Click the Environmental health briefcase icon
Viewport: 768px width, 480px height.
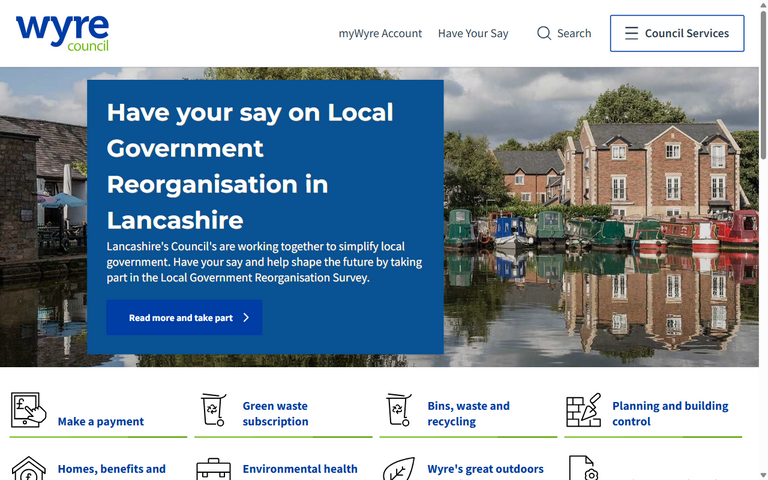[213, 469]
